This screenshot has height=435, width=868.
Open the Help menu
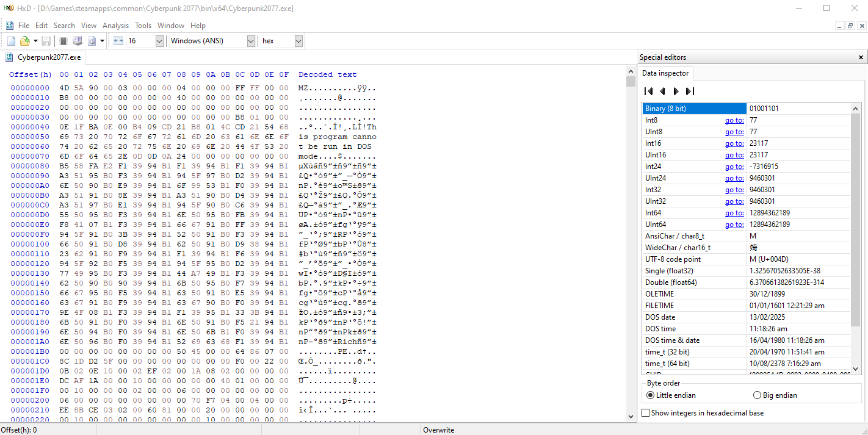click(x=198, y=26)
